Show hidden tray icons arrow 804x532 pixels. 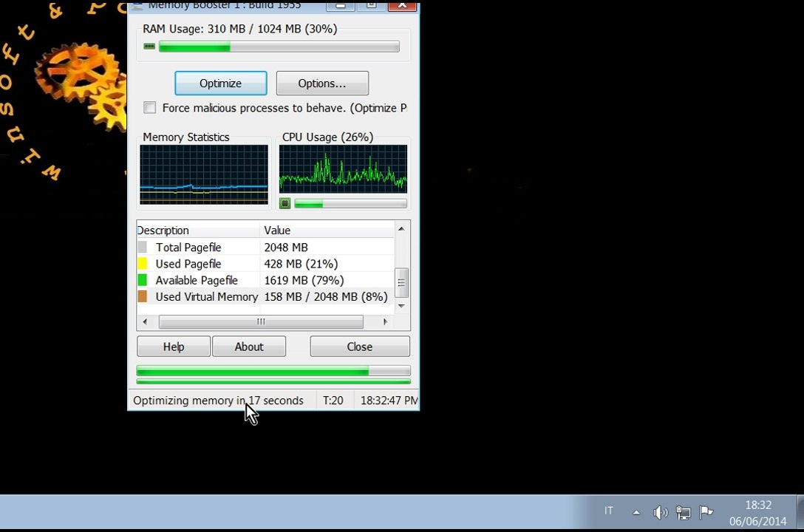pos(636,512)
